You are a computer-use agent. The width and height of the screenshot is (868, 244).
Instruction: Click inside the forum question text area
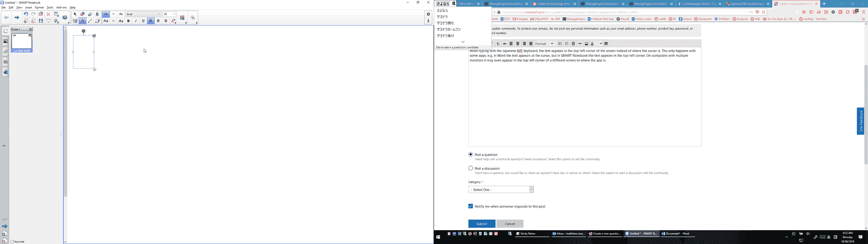pos(585,98)
